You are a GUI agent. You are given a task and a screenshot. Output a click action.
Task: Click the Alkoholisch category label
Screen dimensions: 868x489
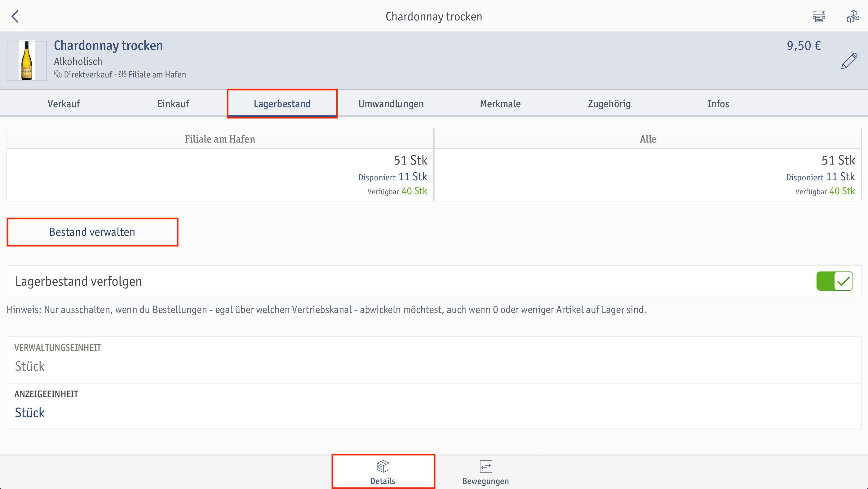(78, 61)
